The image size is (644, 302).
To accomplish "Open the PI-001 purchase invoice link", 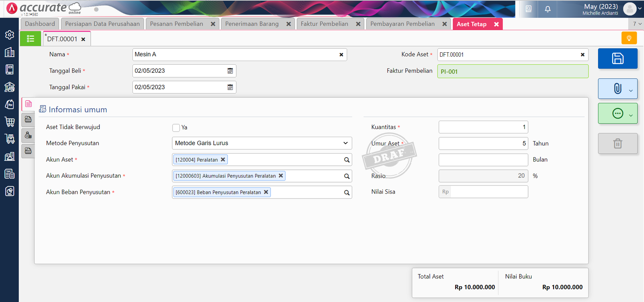I will pos(449,72).
